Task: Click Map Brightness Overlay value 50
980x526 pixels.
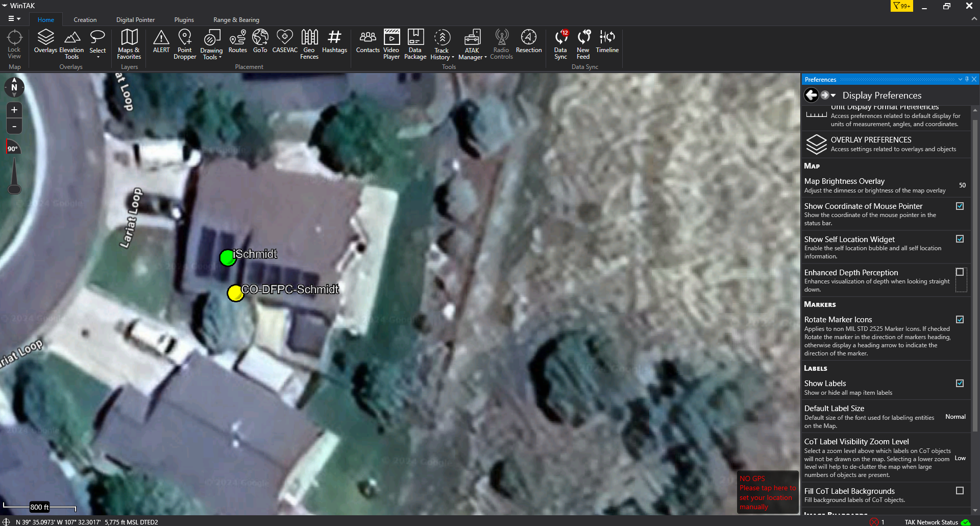Action: [962, 185]
